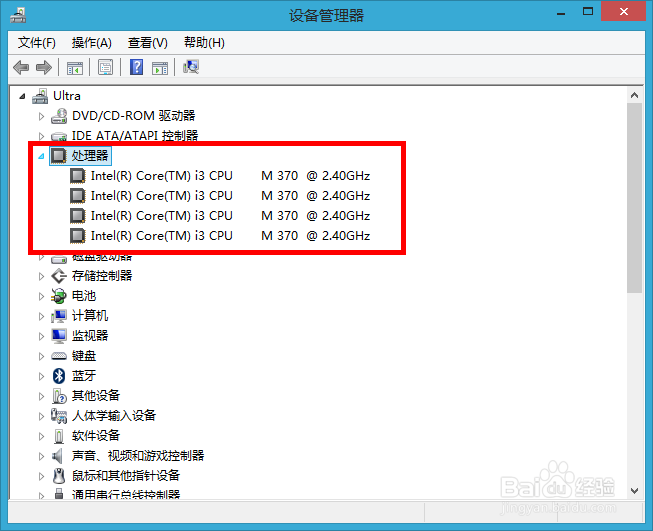Viewport: 653px width, 531px height.
Task: Open the 操作(A) menu
Action: (92, 42)
